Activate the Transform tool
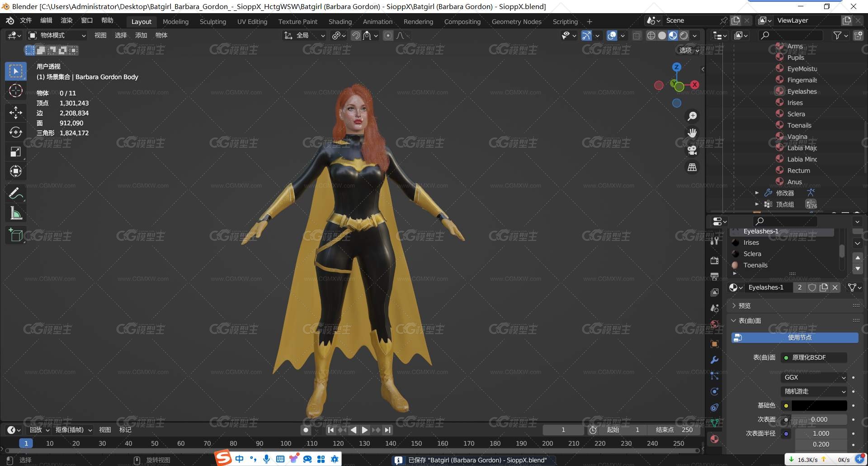 16,171
